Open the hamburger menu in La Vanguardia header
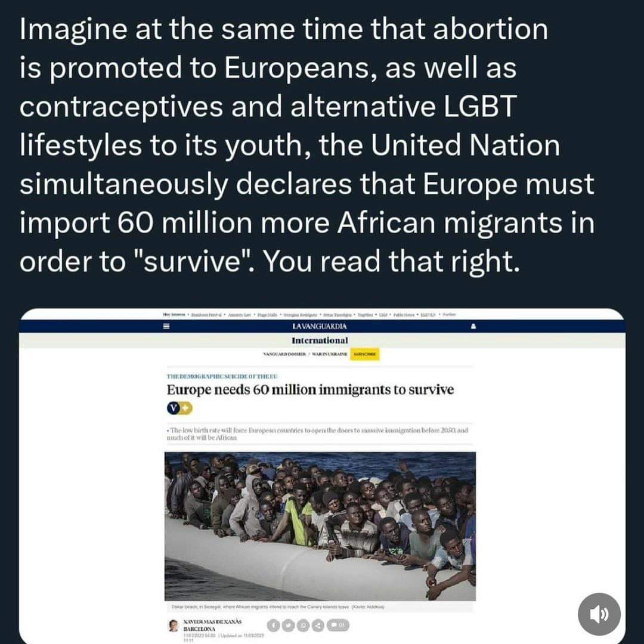644x644 pixels. pyautogui.click(x=168, y=327)
